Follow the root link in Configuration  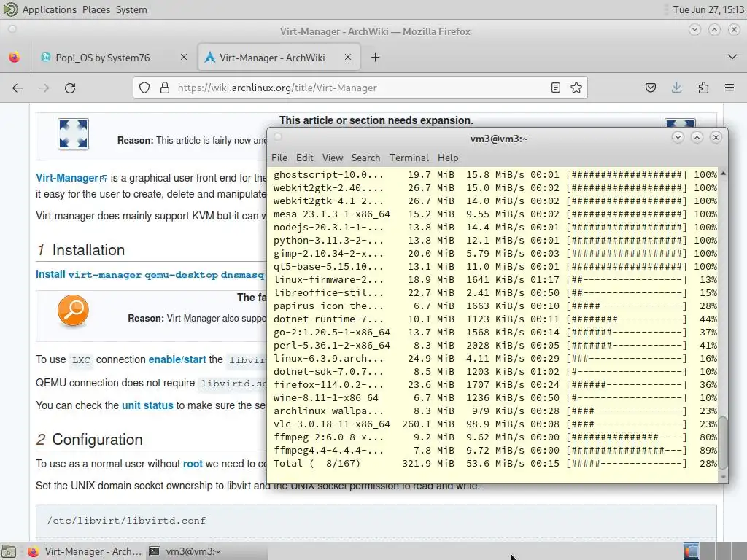[x=193, y=464]
